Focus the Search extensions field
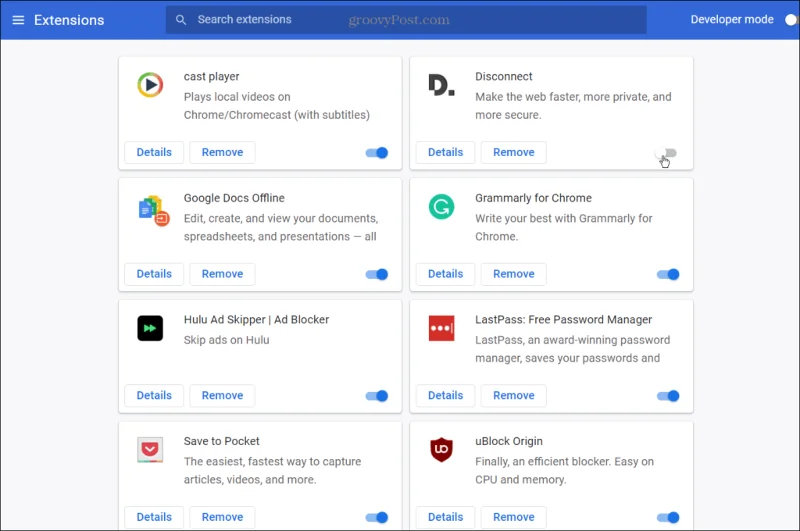Image resolution: width=800 pixels, height=531 pixels. click(406, 20)
